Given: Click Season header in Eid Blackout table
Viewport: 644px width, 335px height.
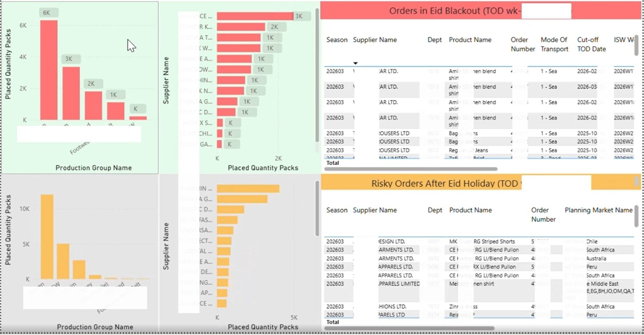Looking at the screenshot, I should [337, 40].
